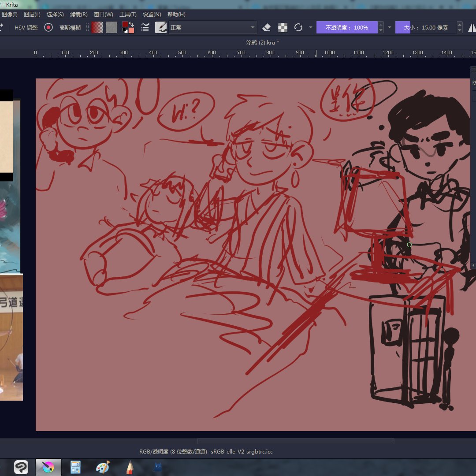The height and width of the screenshot is (476, 476).
Task: Expand dropdown arrow before size slider
Action: (x=390, y=27)
